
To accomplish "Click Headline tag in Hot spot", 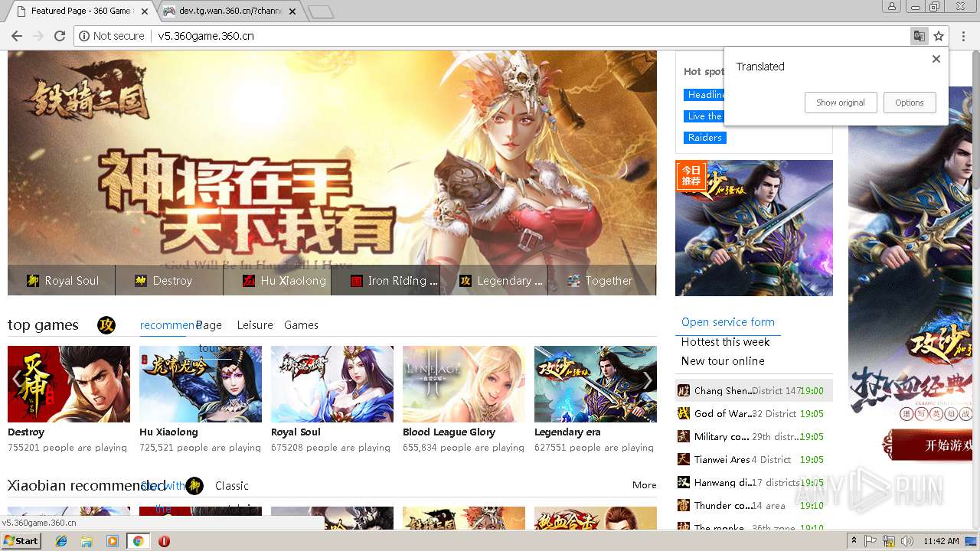I will [x=704, y=95].
